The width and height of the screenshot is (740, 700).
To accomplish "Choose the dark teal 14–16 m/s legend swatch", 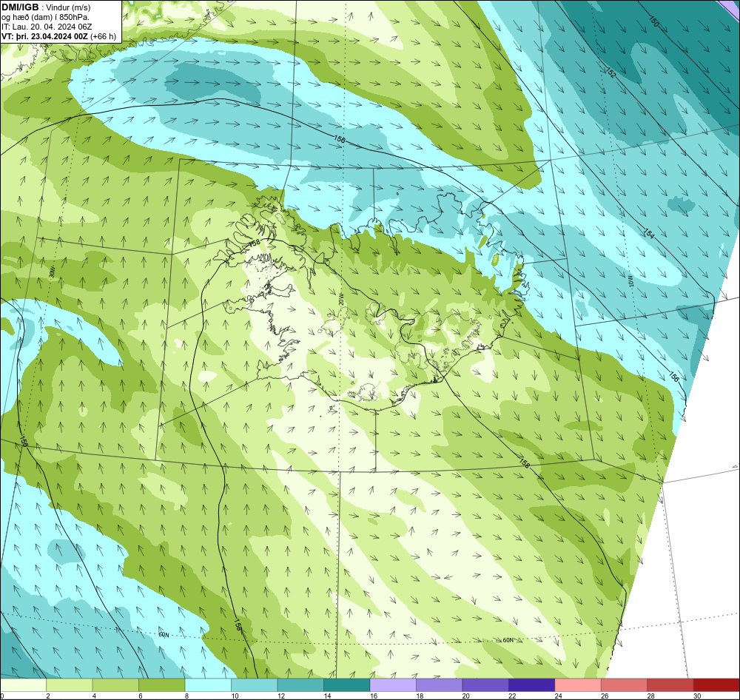I will (x=347, y=685).
